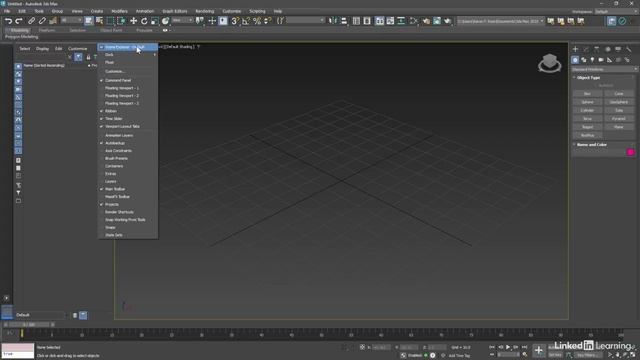Click the pink object color swatch

point(630,152)
